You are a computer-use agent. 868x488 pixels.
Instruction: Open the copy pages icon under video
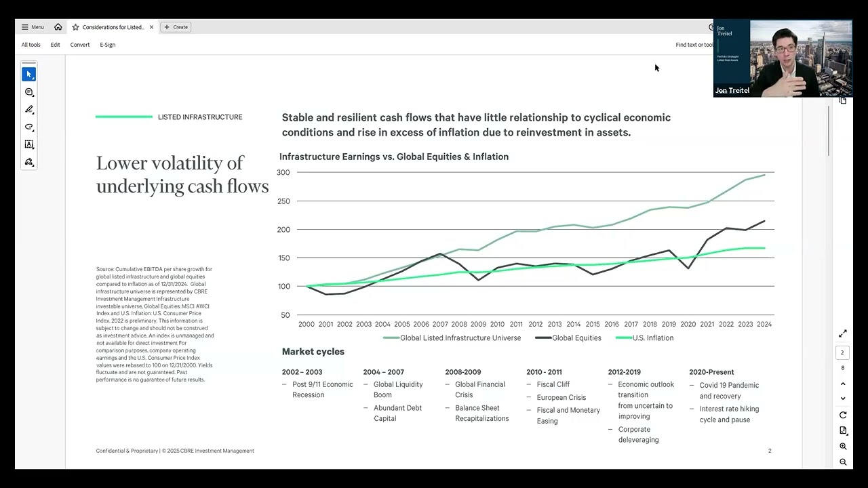(x=843, y=100)
